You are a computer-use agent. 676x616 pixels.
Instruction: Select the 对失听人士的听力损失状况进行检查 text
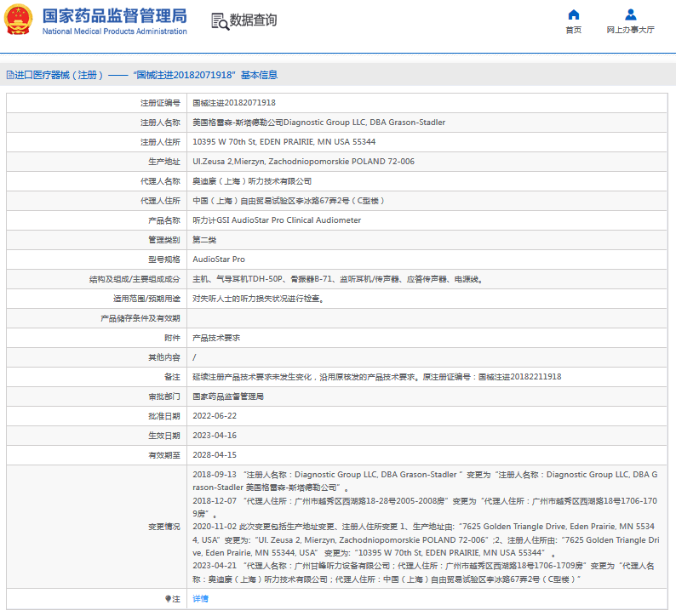pos(258,299)
